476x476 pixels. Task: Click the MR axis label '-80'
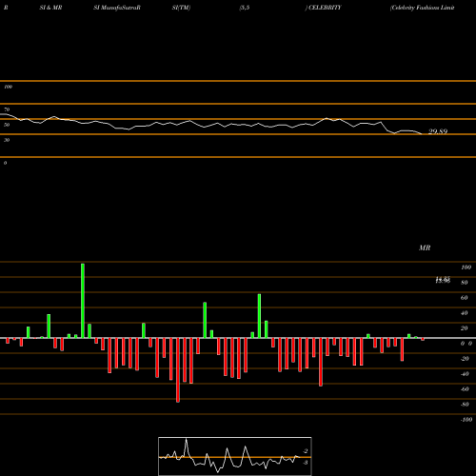(465, 405)
